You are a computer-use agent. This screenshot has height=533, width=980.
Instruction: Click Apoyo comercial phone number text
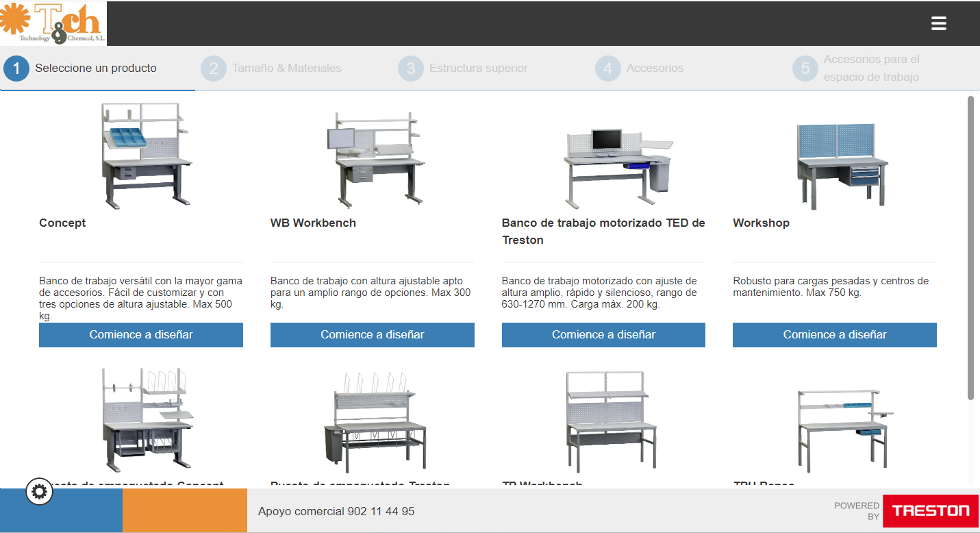tap(336, 511)
